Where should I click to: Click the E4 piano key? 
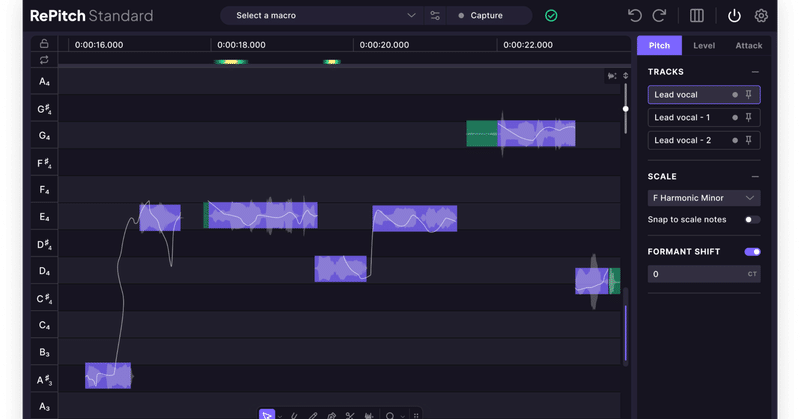point(44,217)
